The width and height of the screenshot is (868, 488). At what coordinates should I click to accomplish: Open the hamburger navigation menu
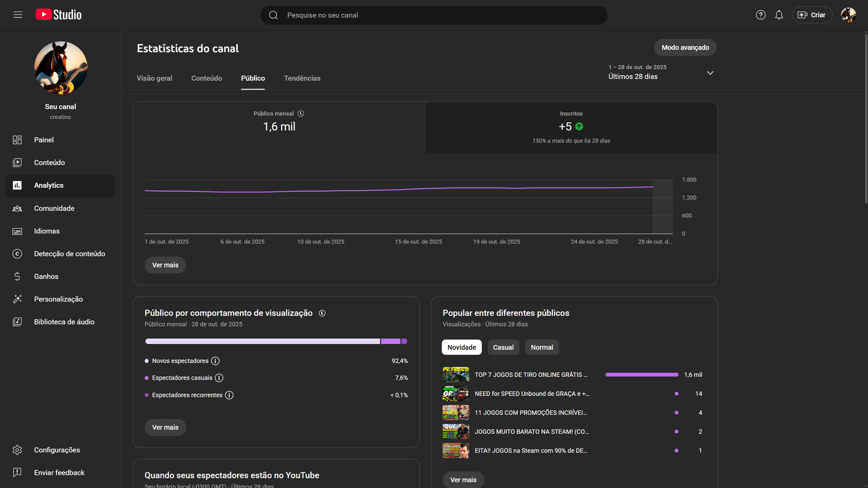tap(18, 15)
